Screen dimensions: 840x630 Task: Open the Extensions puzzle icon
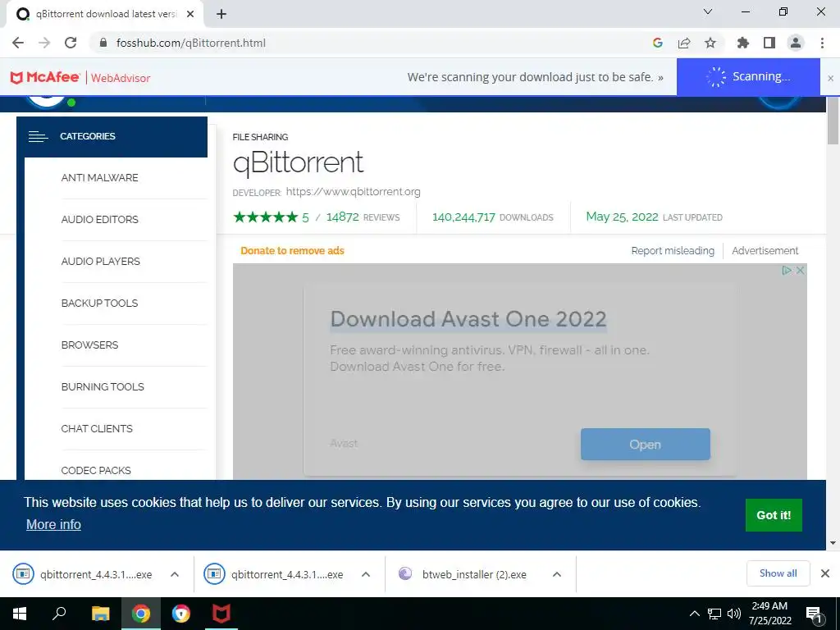tap(743, 43)
